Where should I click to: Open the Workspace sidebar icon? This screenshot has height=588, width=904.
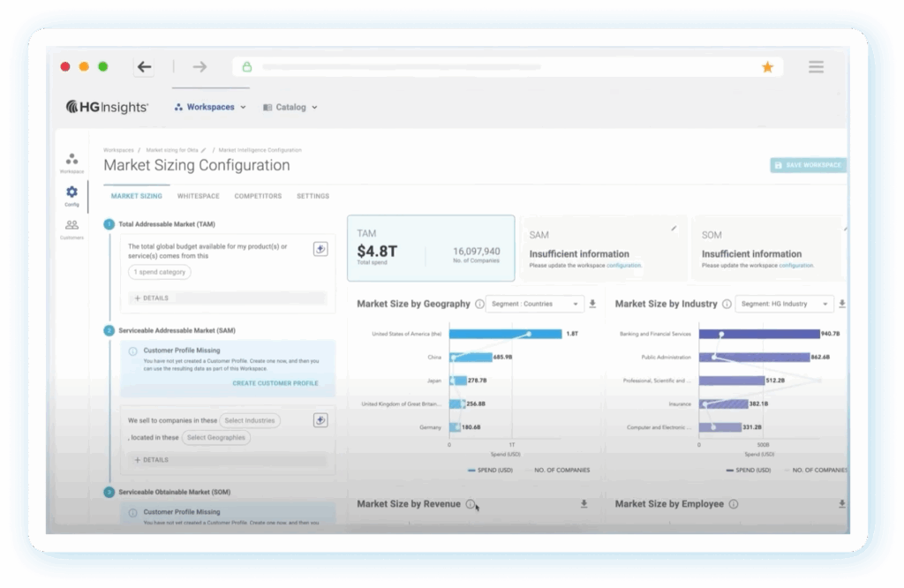72,160
